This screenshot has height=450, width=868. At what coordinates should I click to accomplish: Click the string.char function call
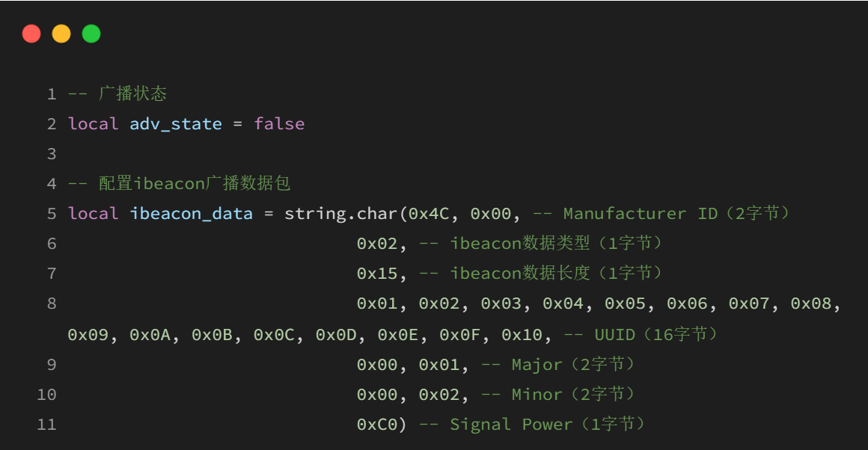pyautogui.click(x=341, y=214)
